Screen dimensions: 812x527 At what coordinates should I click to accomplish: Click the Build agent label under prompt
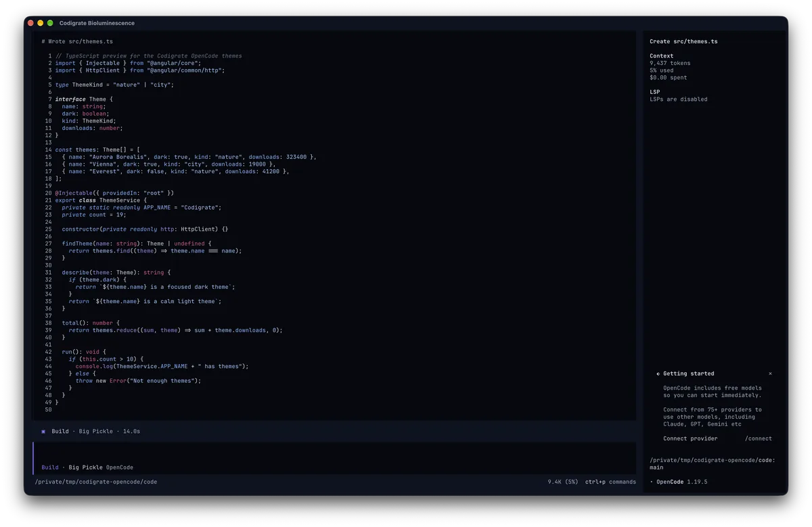50,467
